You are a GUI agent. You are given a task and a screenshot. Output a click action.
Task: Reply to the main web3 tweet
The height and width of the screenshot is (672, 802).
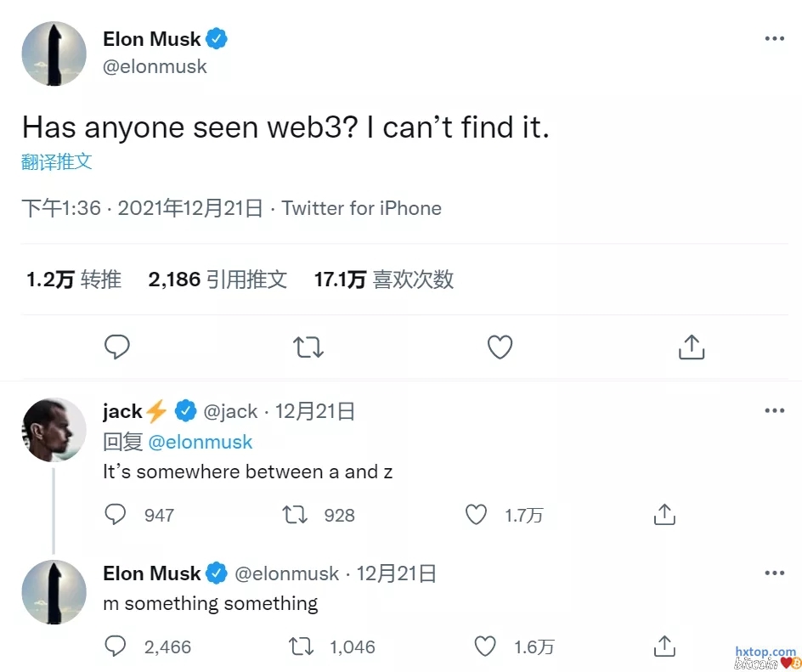[x=117, y=347]
